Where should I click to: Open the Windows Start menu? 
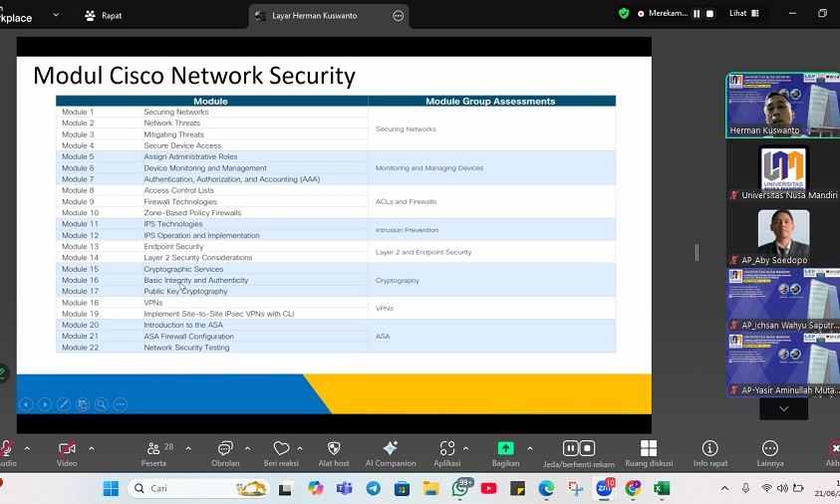tap(111, 488)
